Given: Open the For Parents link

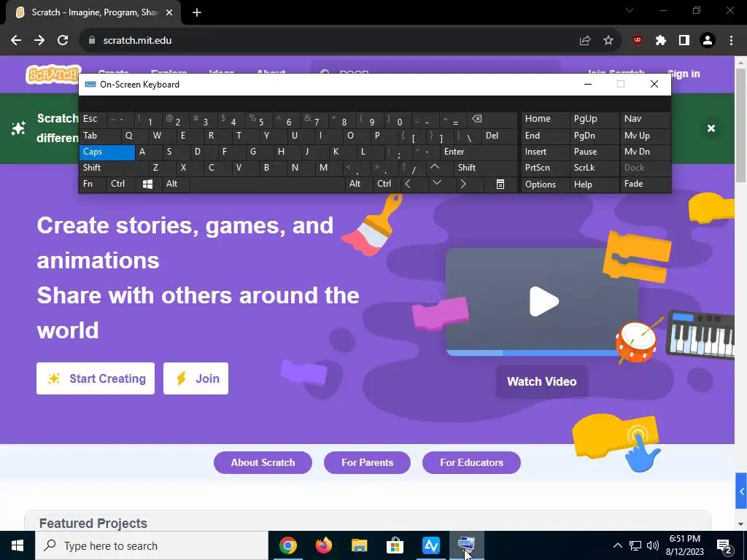Looking at the screenshot, I should [368, 463].
